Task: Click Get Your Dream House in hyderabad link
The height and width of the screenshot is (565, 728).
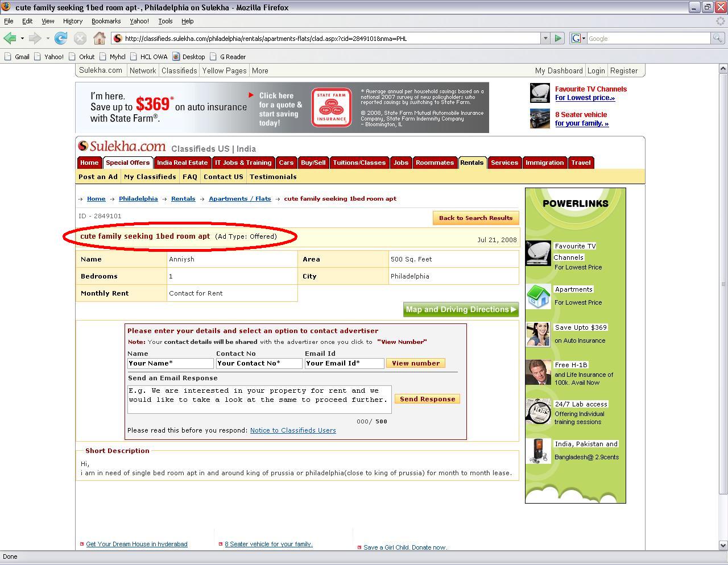Action: [136, 544]
